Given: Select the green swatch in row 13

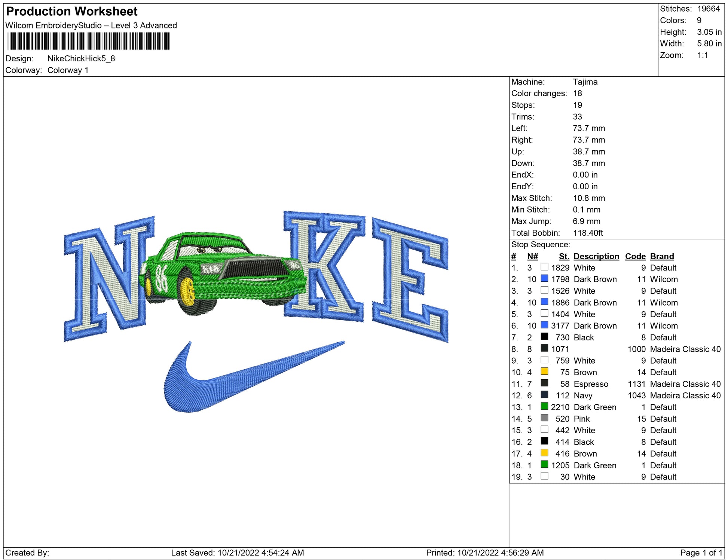Looking at the screenshot, I should click(x=544, y=406).
